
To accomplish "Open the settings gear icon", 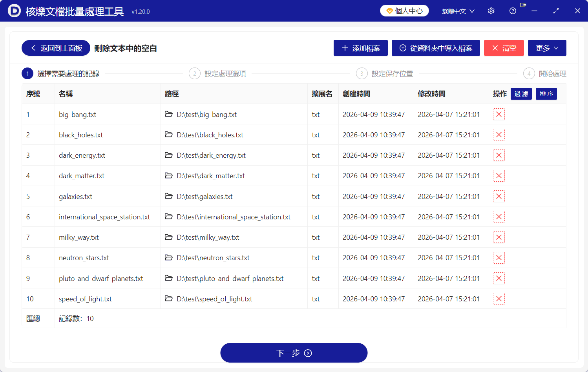I will tap(491, 11).
